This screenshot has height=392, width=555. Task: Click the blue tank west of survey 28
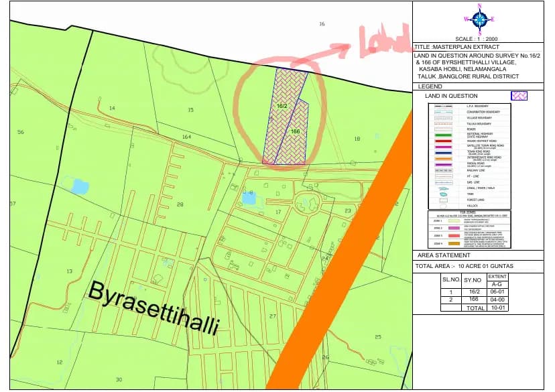pos(80,186)
